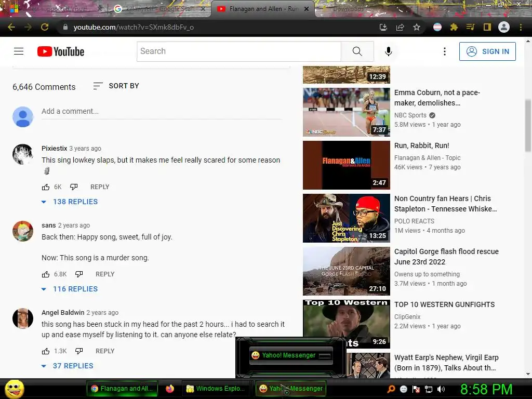The image size is (532, 399).
Task: Reply to Angel Baldwin's comment
Action: tap(105, 351)
